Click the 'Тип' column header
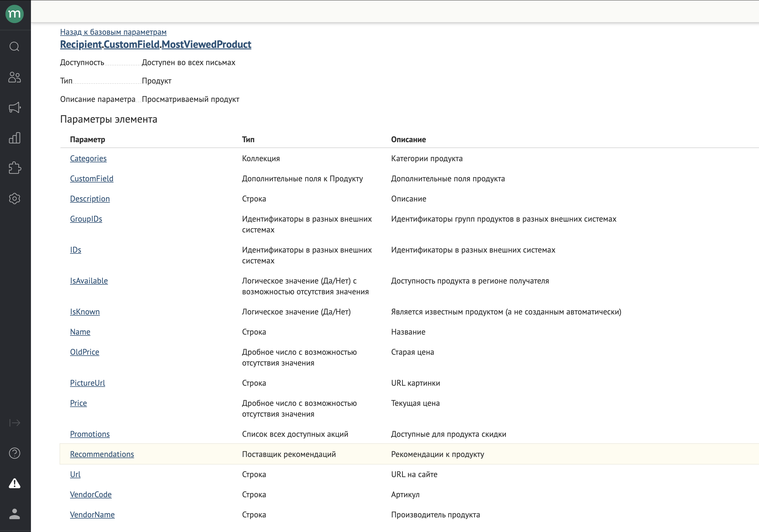 (x=248, y=140)
